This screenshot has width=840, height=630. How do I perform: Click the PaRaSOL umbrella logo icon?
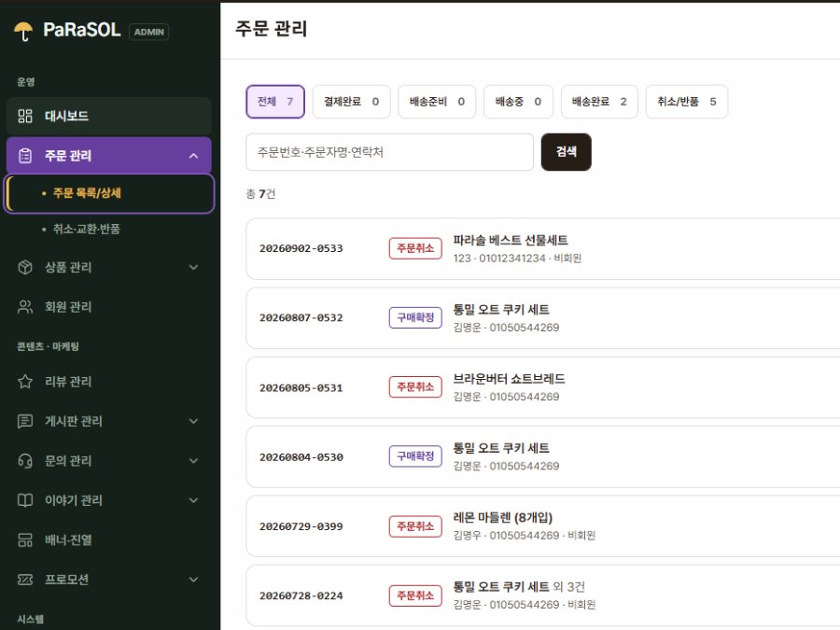pyautogui.click(x=23, y=31)
